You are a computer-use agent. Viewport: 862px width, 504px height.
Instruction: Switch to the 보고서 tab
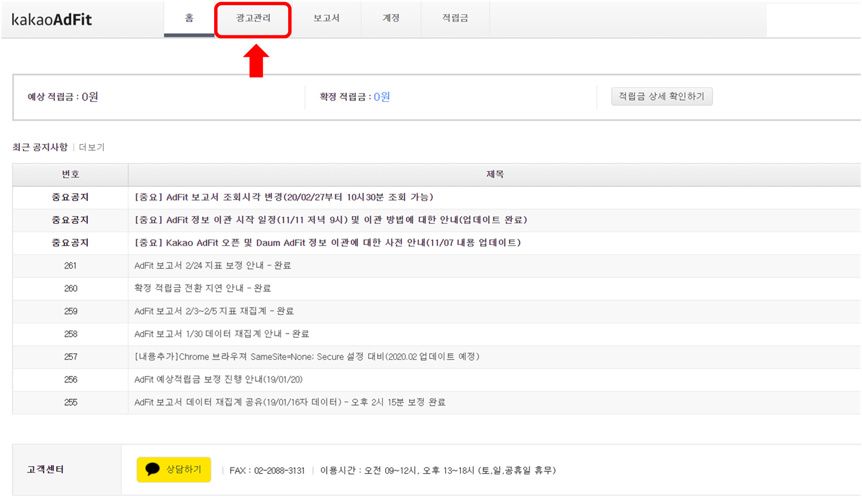[x=327, y=18]
